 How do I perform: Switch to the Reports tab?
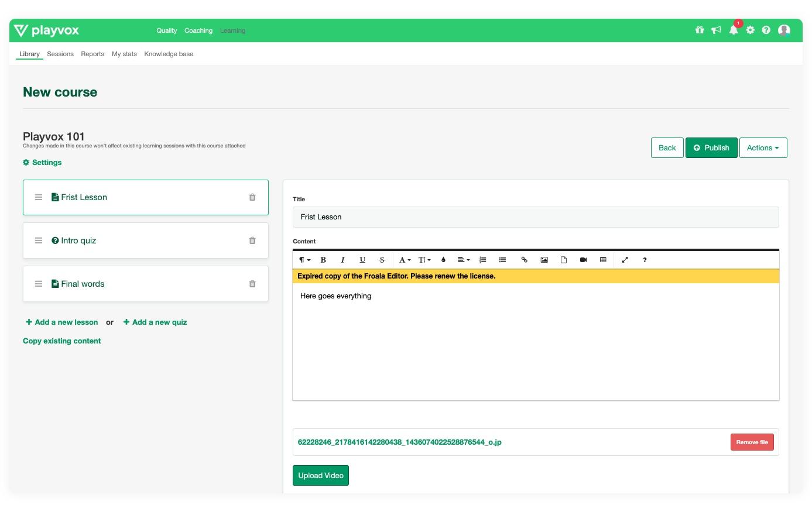[92, 54]
